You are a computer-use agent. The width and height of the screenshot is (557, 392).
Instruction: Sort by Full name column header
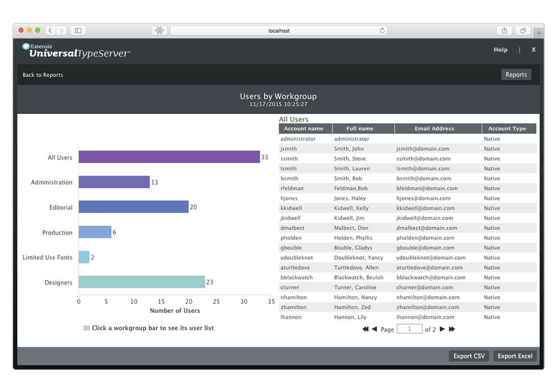363,129
